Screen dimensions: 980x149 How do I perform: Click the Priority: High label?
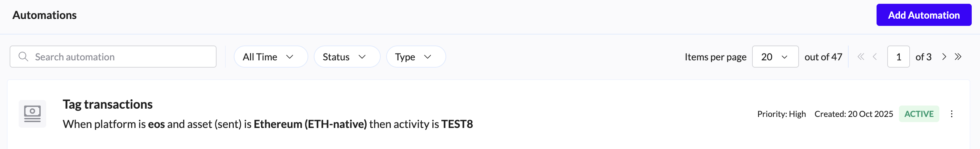coord(781,114)
